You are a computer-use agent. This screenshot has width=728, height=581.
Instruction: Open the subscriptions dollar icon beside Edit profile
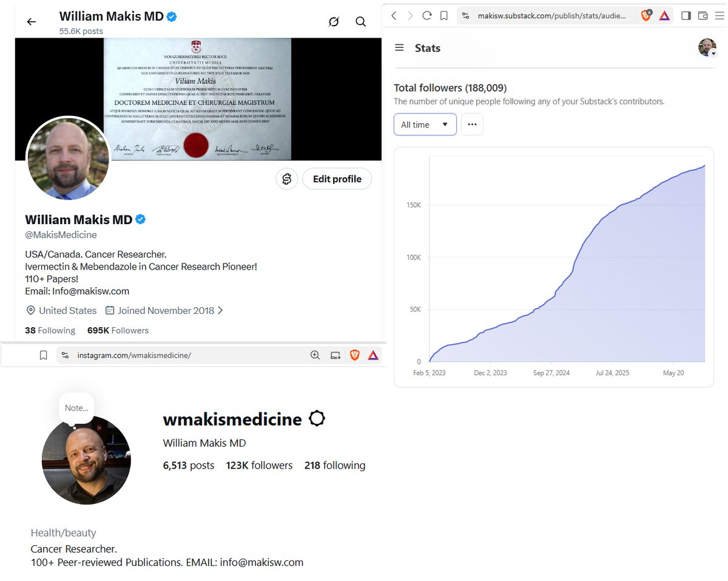coord(287,179)
